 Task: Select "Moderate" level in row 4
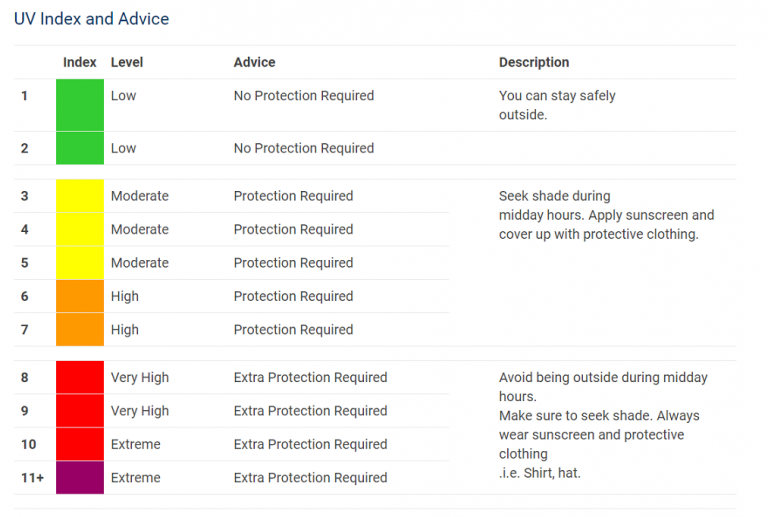pyautogui.click(x=140, y=230)
